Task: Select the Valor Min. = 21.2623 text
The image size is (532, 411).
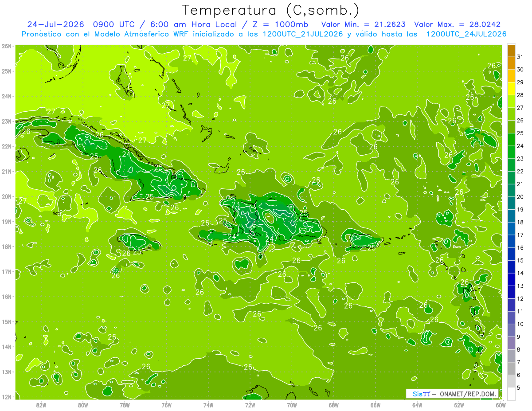Action: [x=363, y=24]
